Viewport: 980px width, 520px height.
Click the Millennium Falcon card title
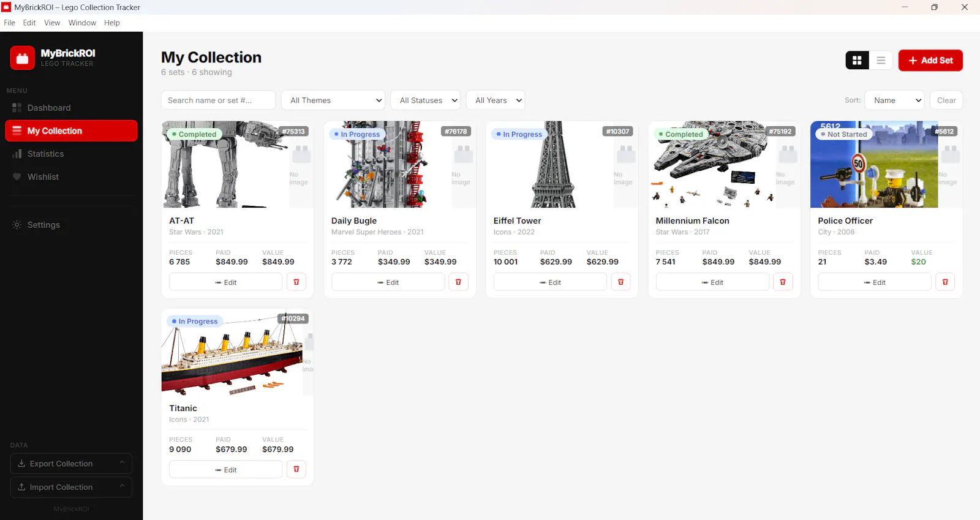click(692, 220)
